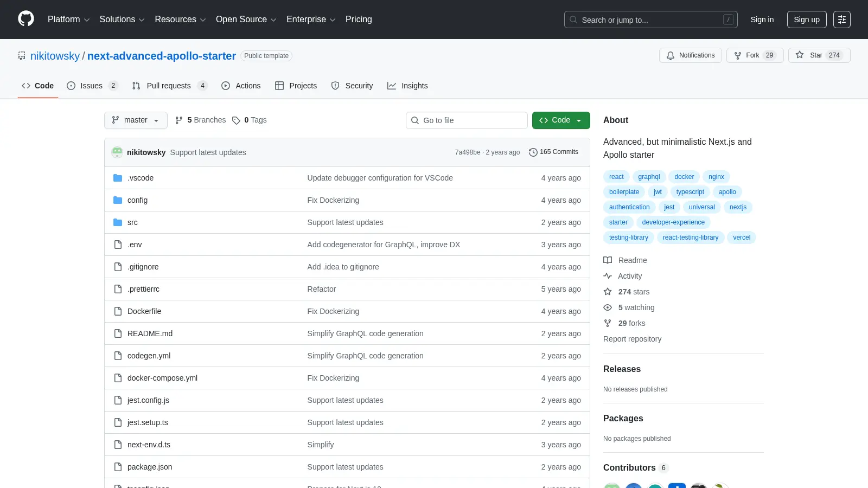Viewport: 868px width, 488px height.
Task: Switch to the Code tab
Action: [x=38, y=86]
